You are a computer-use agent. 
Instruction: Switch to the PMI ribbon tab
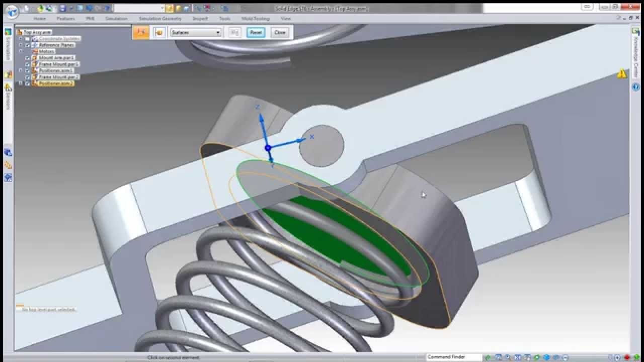coord(90,19)
